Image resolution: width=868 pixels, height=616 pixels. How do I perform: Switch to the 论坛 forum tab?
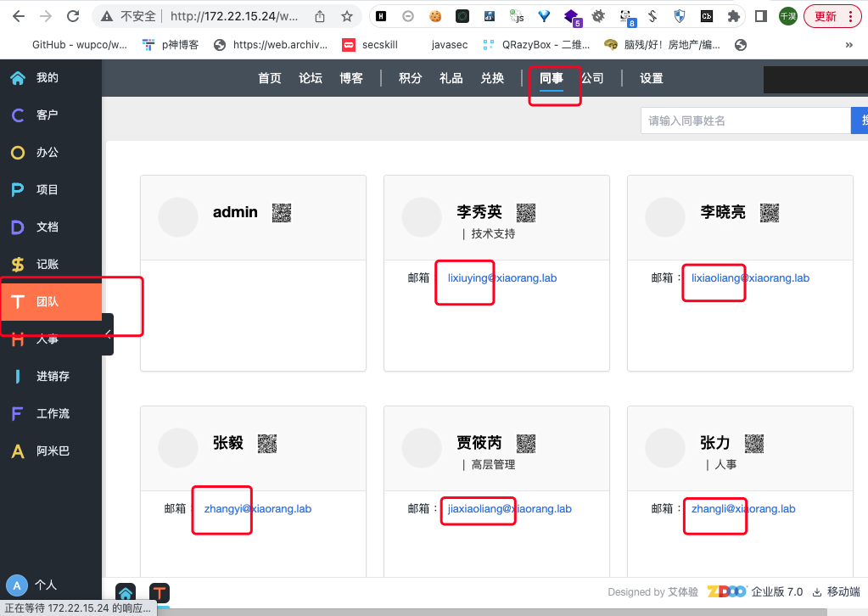point(311,79)
